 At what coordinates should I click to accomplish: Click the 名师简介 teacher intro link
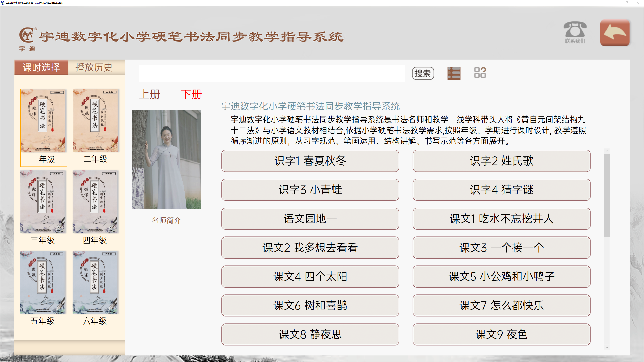pyautogui.click(x=166, y=220)
